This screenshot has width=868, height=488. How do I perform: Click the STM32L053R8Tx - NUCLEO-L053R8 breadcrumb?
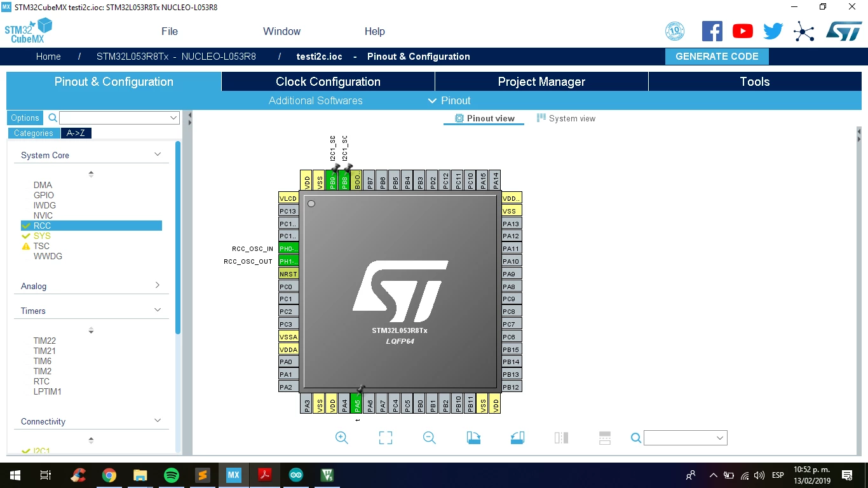coord(176,57)
